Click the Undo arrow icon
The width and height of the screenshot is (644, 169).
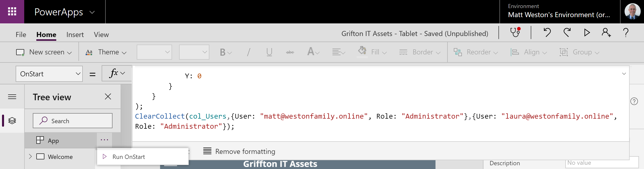(547, 32)
